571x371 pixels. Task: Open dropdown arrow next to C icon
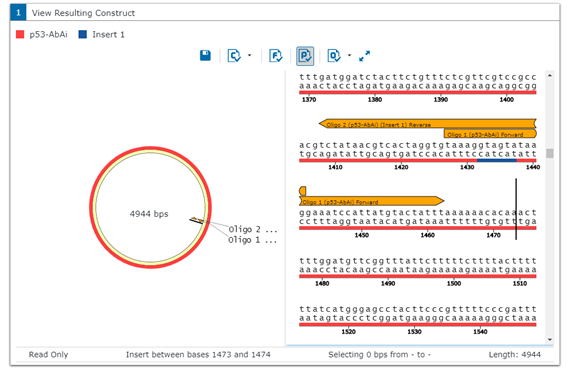pos(249,55)
